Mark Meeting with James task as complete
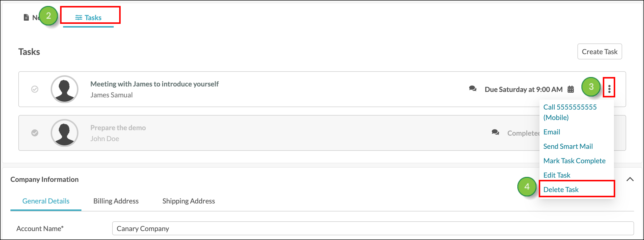644x240 pixels. [35, 89]
